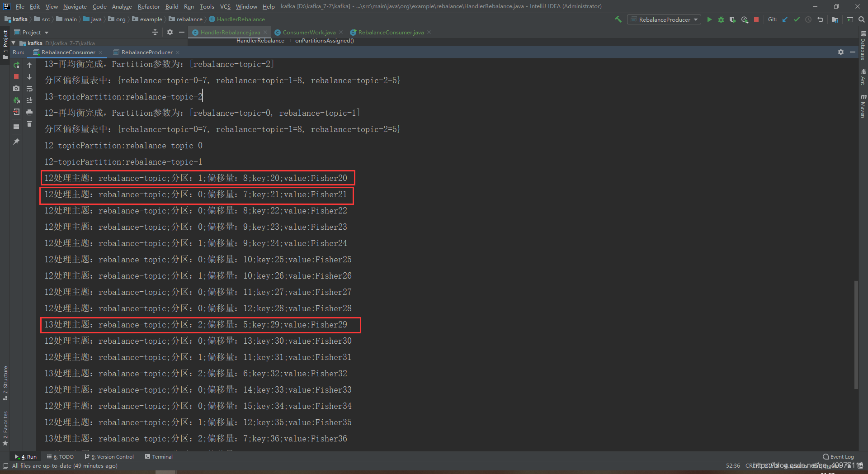Select the HandlerRebalance.java editor tab

pyautogui.click(x=230, y=32)
